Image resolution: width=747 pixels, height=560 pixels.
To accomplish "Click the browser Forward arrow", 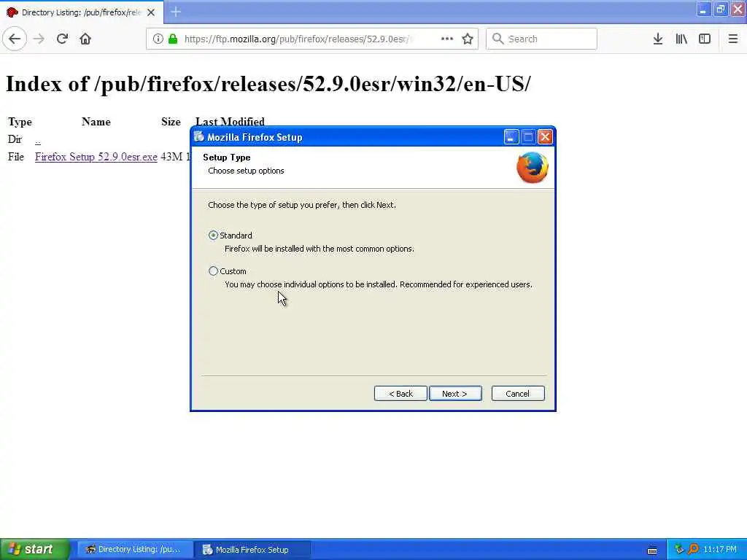I will [39, 39].
